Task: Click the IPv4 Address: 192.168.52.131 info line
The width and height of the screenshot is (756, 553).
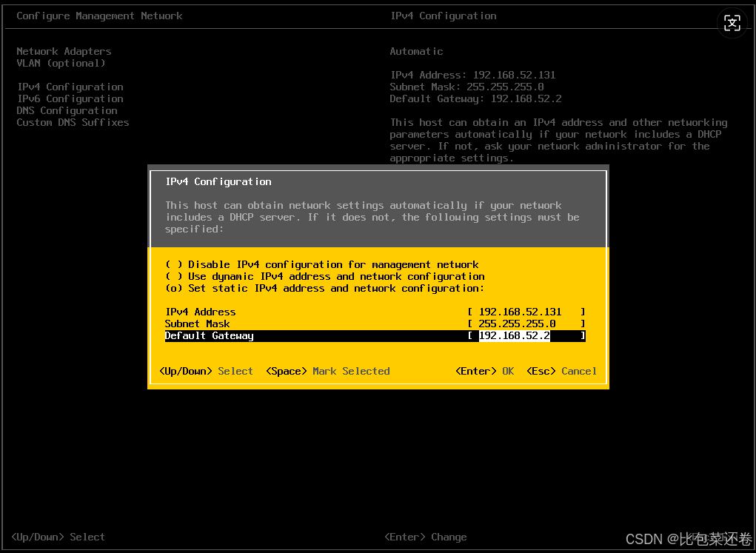Action: tap(472, 75)
